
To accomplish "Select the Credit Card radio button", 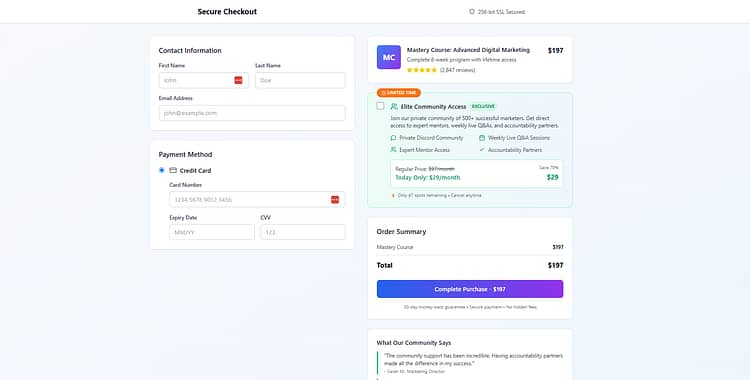I will [x=162, y=170].
